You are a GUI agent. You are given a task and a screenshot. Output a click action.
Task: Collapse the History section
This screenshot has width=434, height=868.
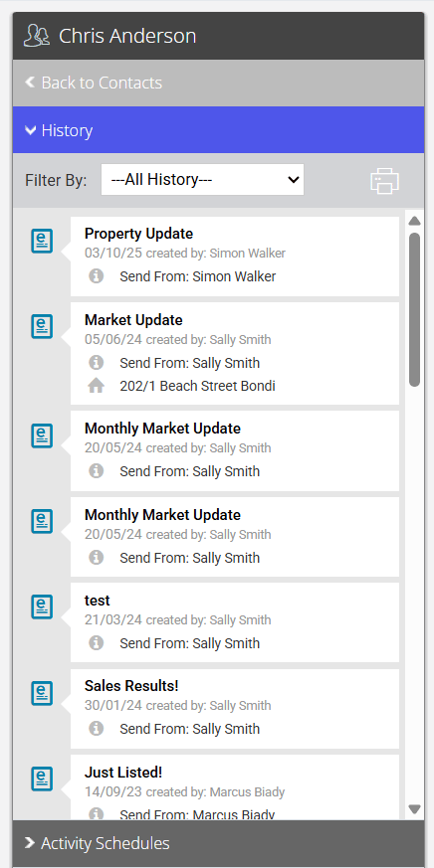pos(218,130)
